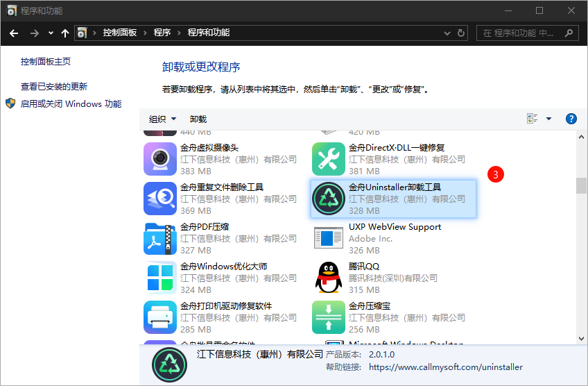Click the 金舟虚拟摄像头 webcam icon
The width and height of the screenshot is (588, 386).
point(160,159)
